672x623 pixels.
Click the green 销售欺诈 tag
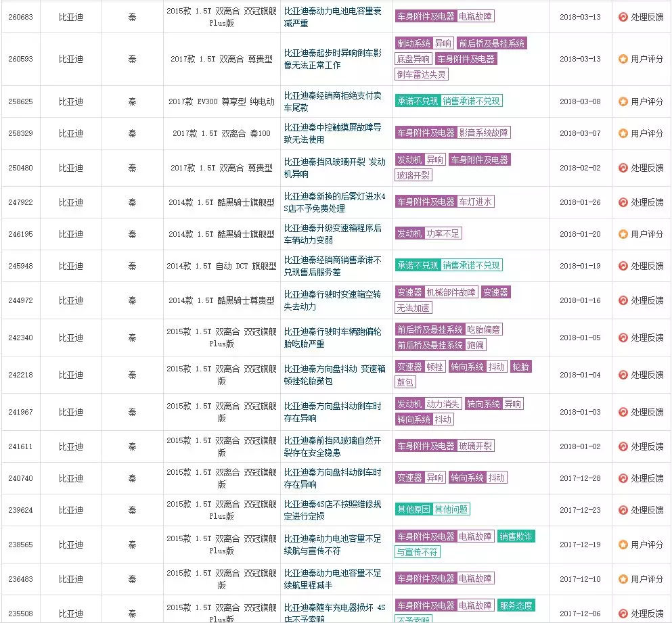tap(516, 536)
